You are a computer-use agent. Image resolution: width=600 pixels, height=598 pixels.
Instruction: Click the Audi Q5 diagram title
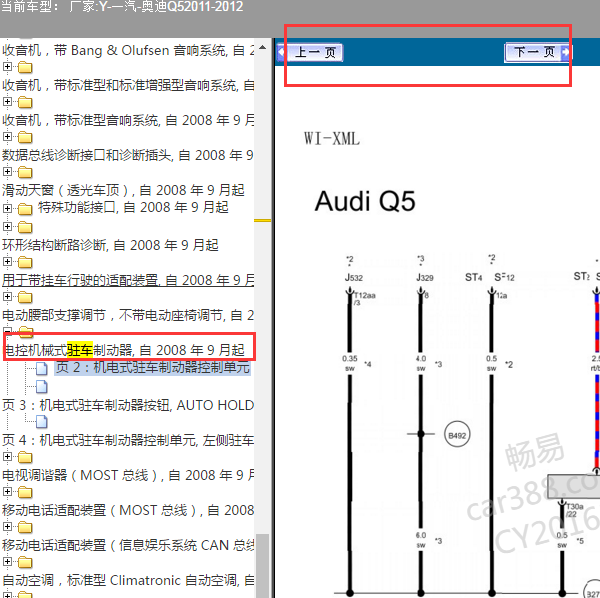[x=365, y=201]
